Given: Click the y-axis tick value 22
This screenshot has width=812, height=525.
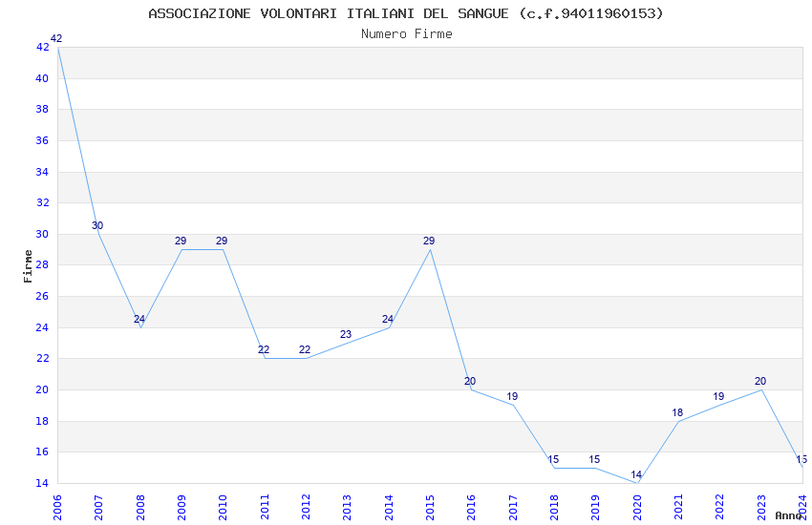Looking at the screenshot, I should [x=42, y=359].
